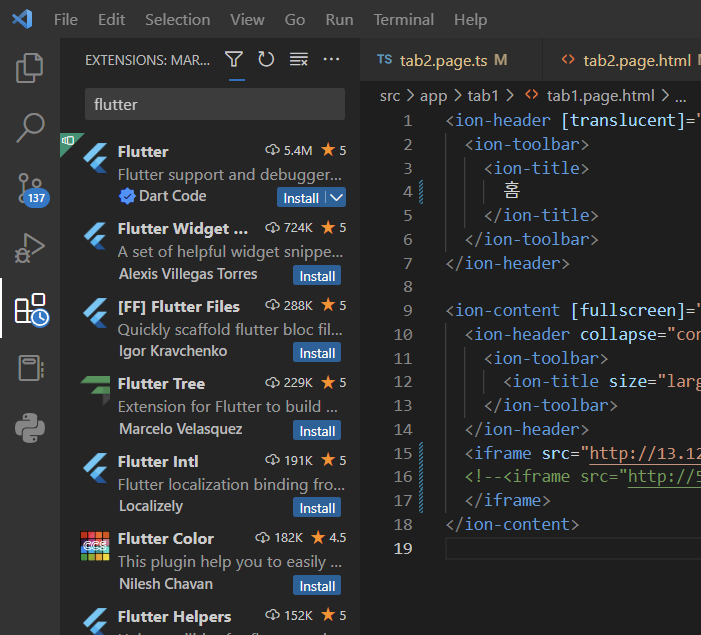Click the HTML file icon in breadcrumb
This screenshot has height=635, width=701.
pos(532,95)
